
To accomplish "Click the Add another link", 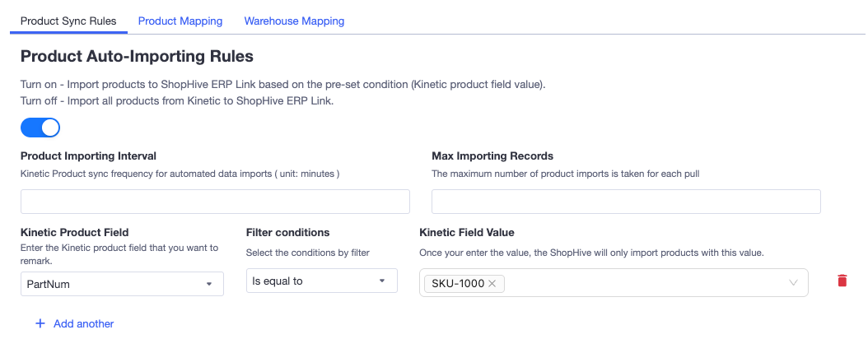I will click(x=84, y=323).
